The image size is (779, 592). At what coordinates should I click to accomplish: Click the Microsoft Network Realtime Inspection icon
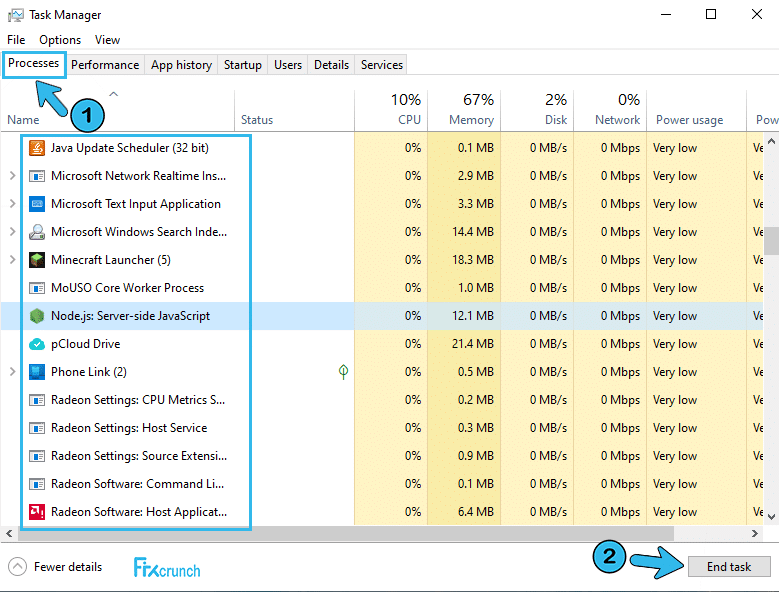37,176
